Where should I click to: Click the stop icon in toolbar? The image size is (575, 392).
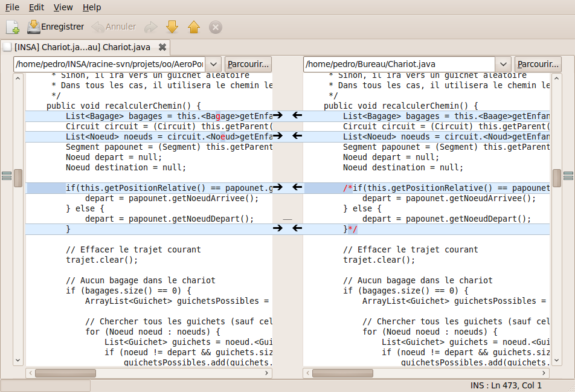pos(215,27)
